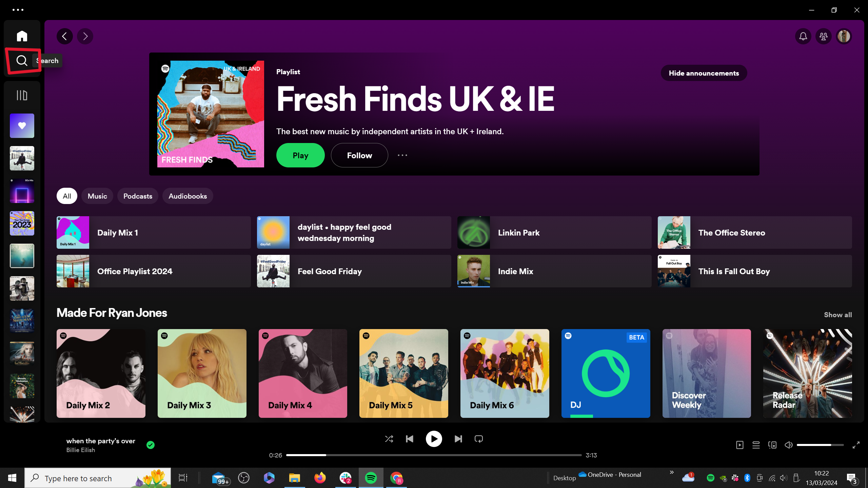Open the play queue icon
868x488 pixels.
[756, 445]
